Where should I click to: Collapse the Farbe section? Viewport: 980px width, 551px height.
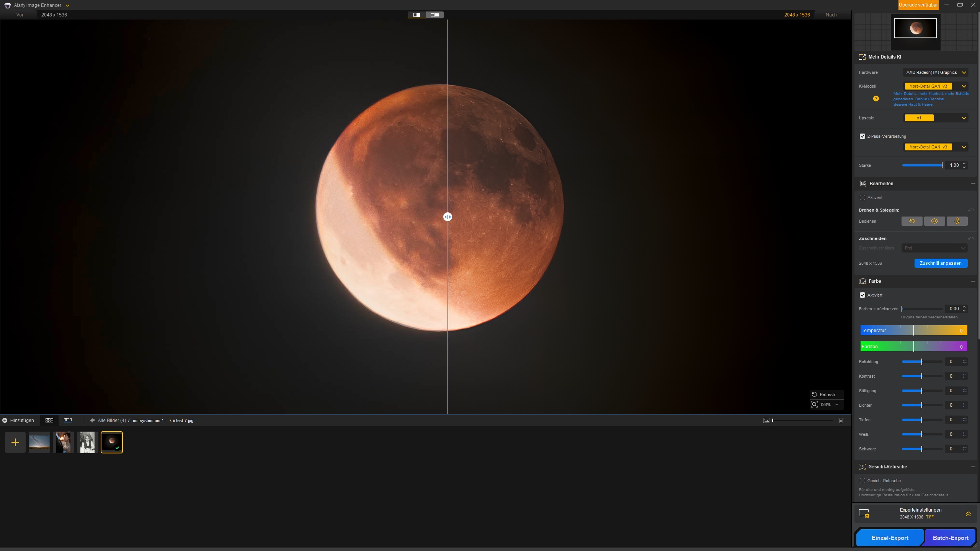point(973,281)
